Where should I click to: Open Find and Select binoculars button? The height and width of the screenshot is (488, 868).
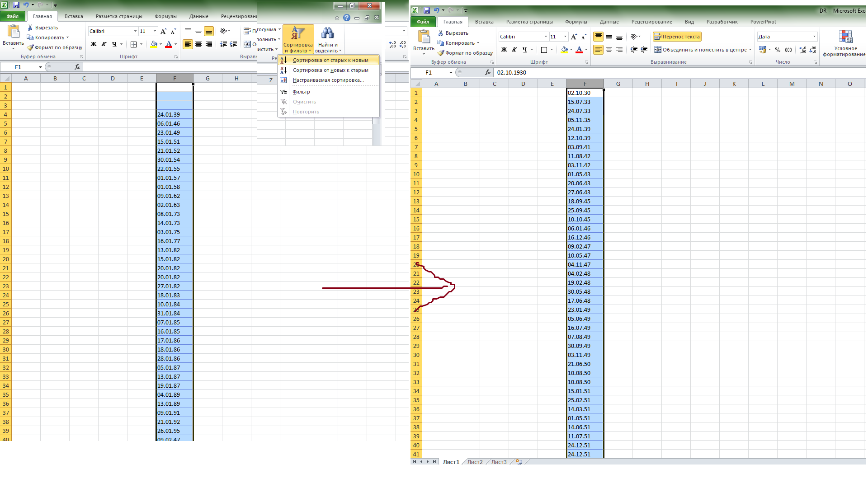328,40
